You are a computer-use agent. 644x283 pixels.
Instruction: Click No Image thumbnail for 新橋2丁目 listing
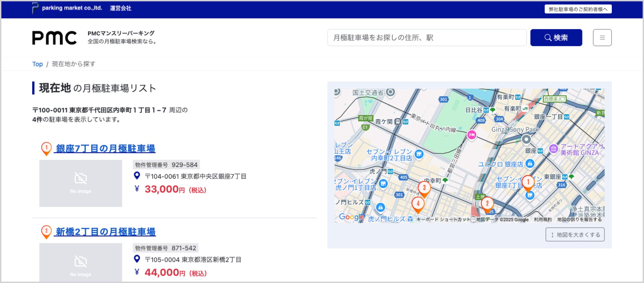click(80, 262)
